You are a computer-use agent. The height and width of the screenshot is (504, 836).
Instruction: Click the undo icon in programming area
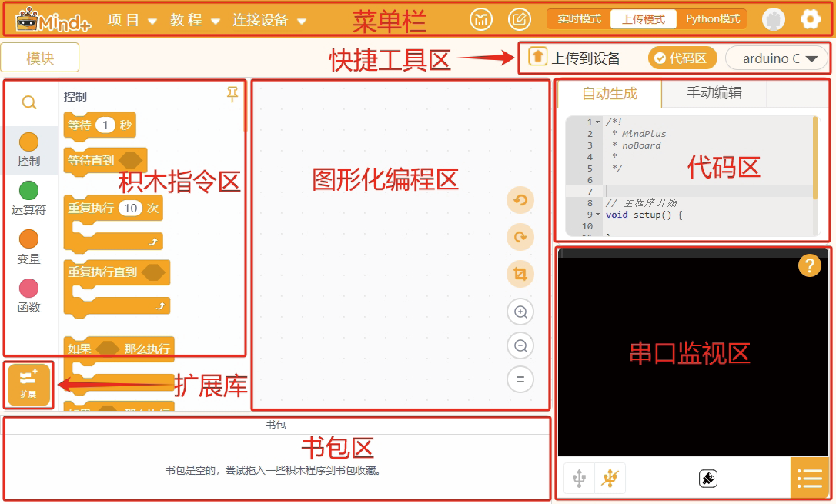point(520,201)
